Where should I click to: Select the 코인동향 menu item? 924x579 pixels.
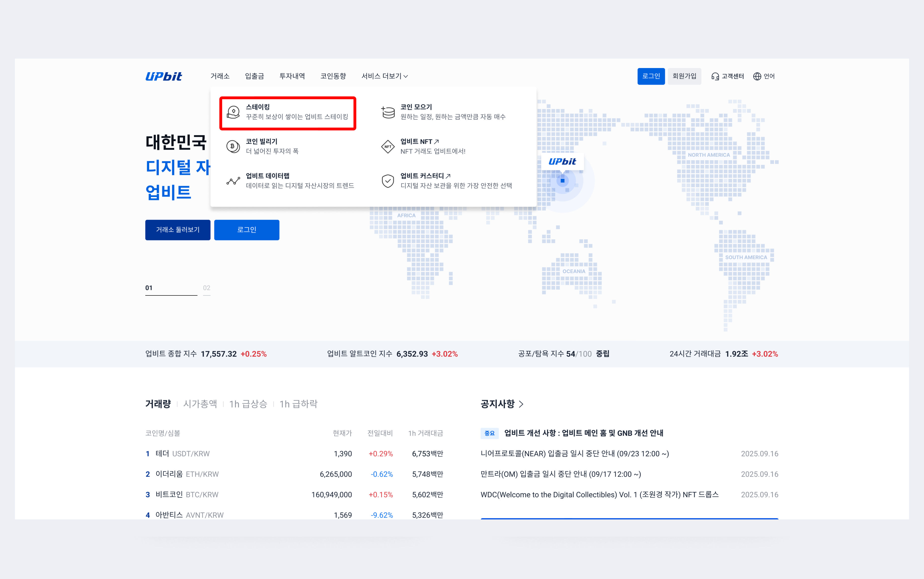[x=334, y=76]
